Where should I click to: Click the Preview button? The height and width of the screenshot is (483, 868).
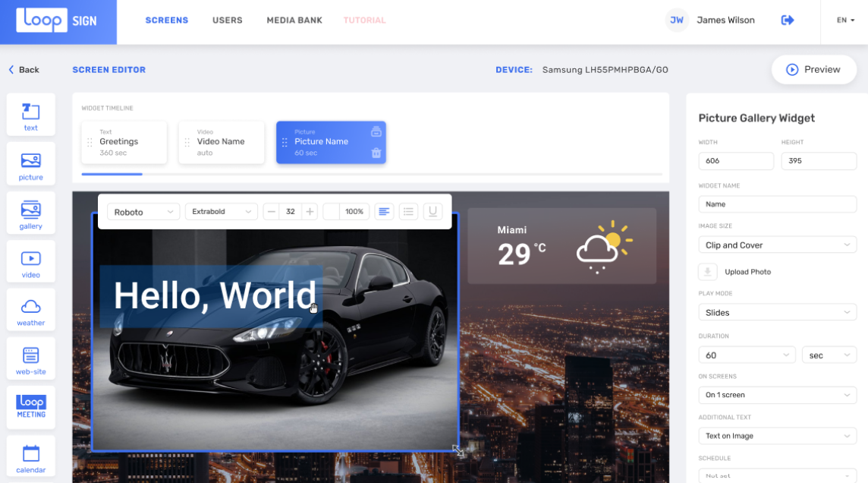pos(813,69)
